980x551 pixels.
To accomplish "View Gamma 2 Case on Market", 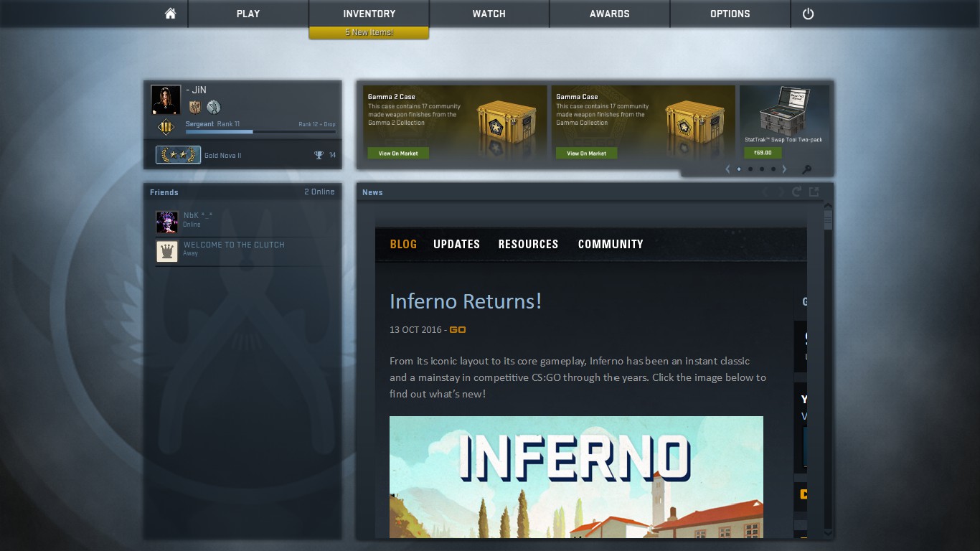I will click(x=398, y=153).
